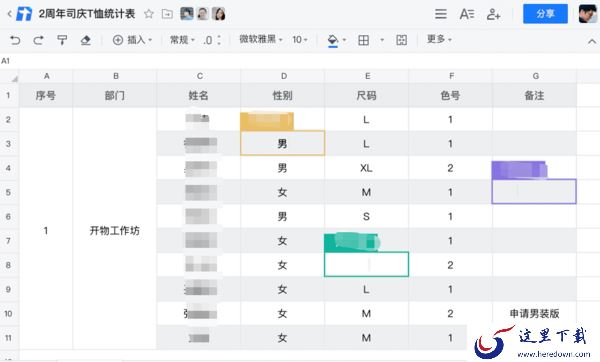Click third collaborator avatar
This screenshot has height=362, width=600.
pos(218,14)
